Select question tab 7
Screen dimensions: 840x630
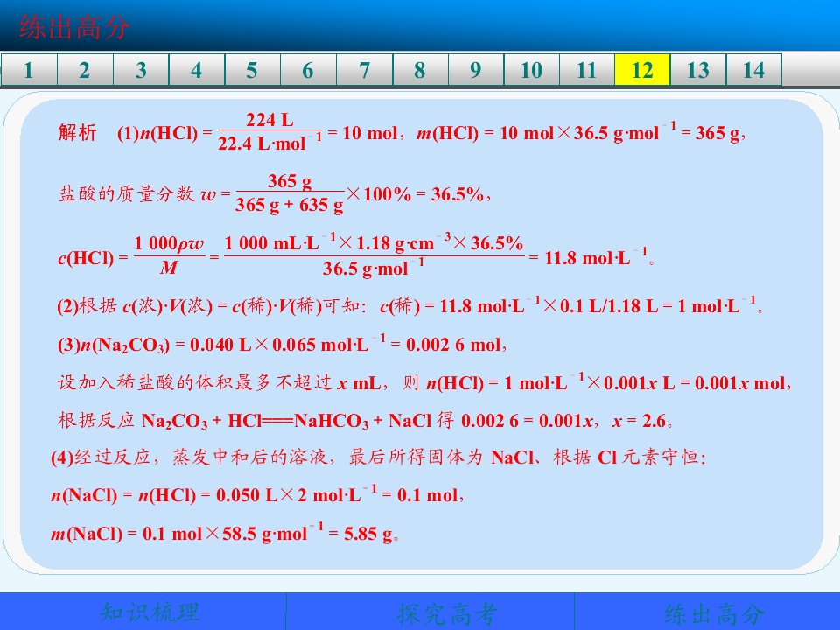[x=364, y=70]
